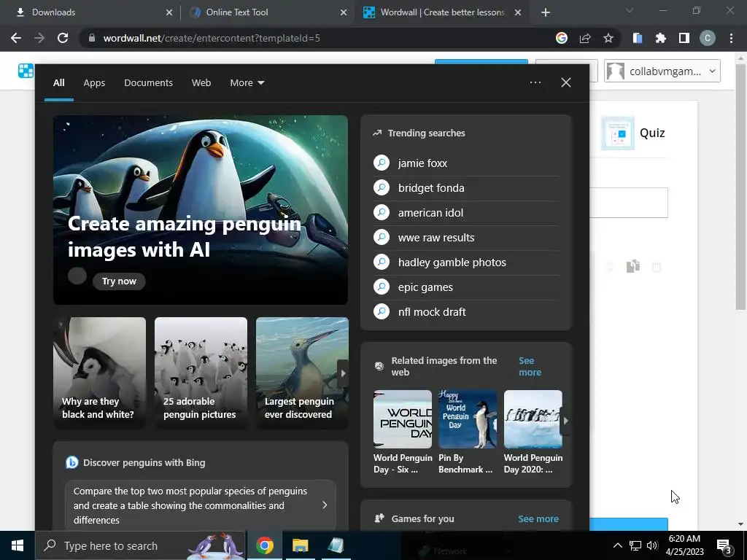Click the taskbar clock and date
Viewport: 747px width, 560px height.
tap(684, 545)
